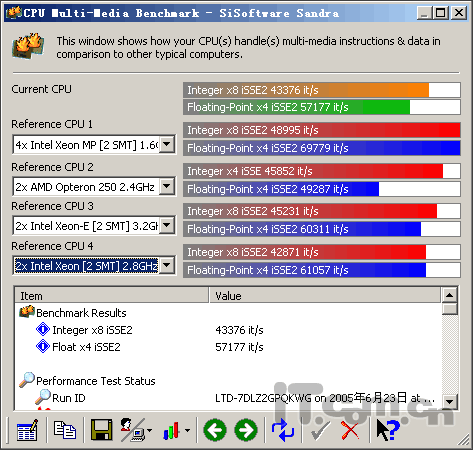
Task: Click the Reference CPU 1 Integer 48995 bar
Action: [322, 130]
